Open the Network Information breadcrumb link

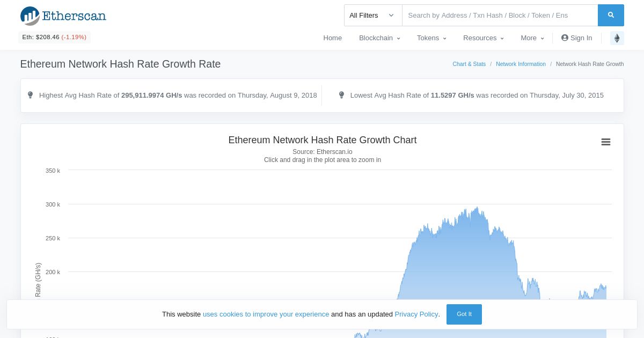(521, 64)
